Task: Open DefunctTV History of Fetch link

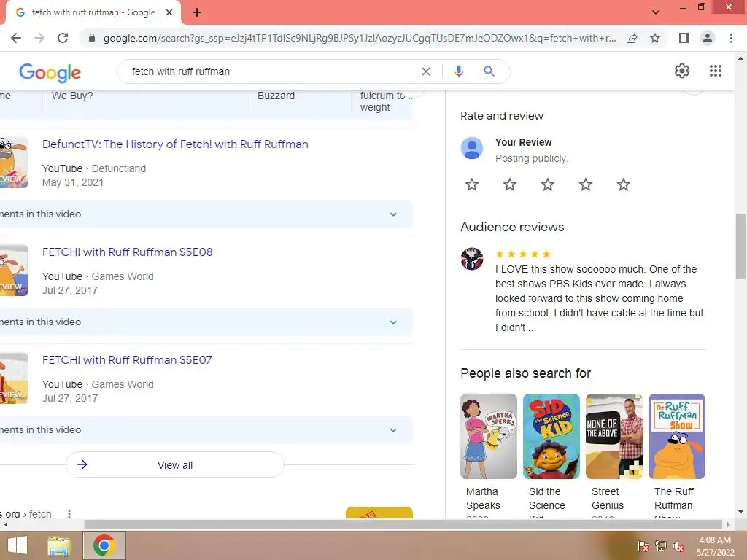Action: [175, 144]
